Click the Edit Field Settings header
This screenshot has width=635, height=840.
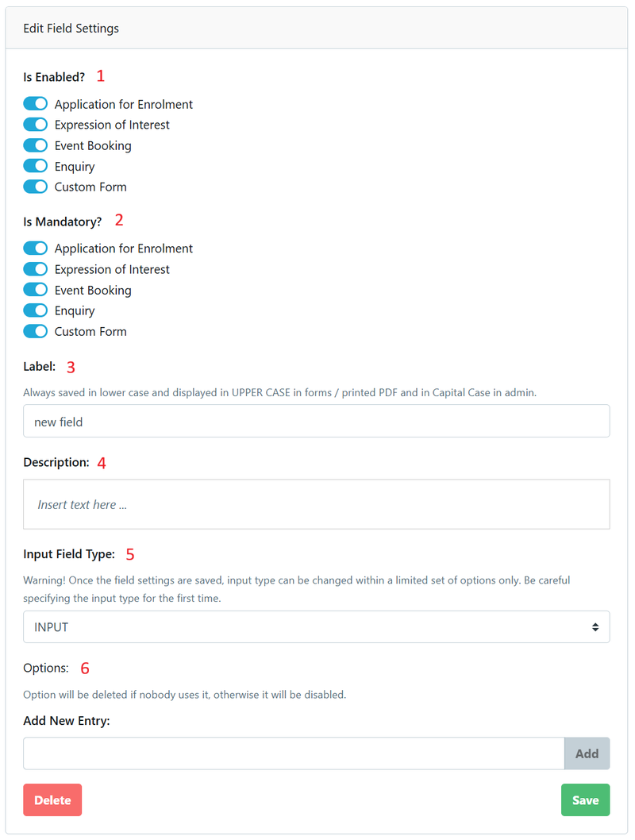(71, 27)
